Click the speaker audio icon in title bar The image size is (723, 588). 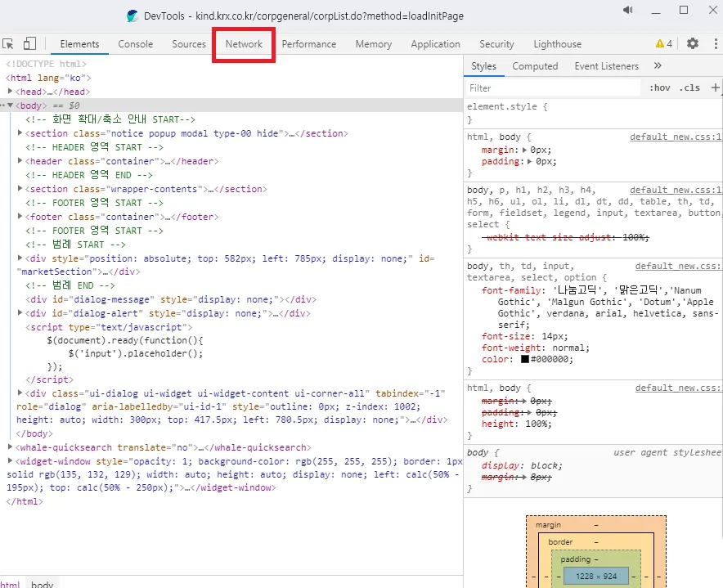(627, 10)
